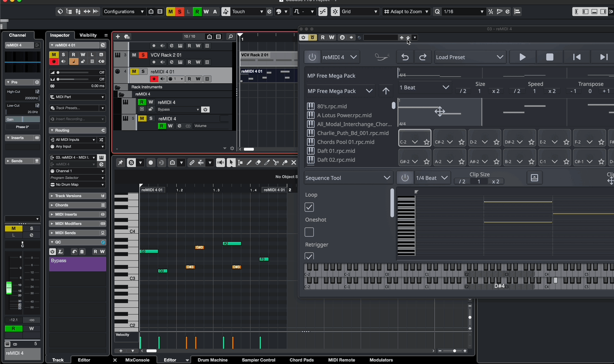The width and height of the screenshot is (614, 364).
Task: Open the Touch automation mode dropdown
Action: tap(247, 11)
